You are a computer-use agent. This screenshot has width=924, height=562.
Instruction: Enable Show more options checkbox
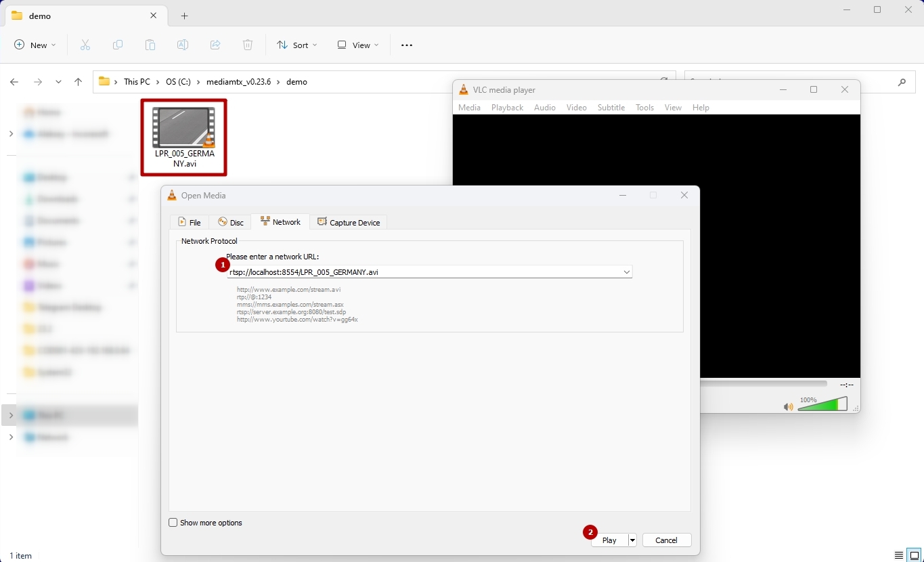pyautogui.click(x=173, y=523)
